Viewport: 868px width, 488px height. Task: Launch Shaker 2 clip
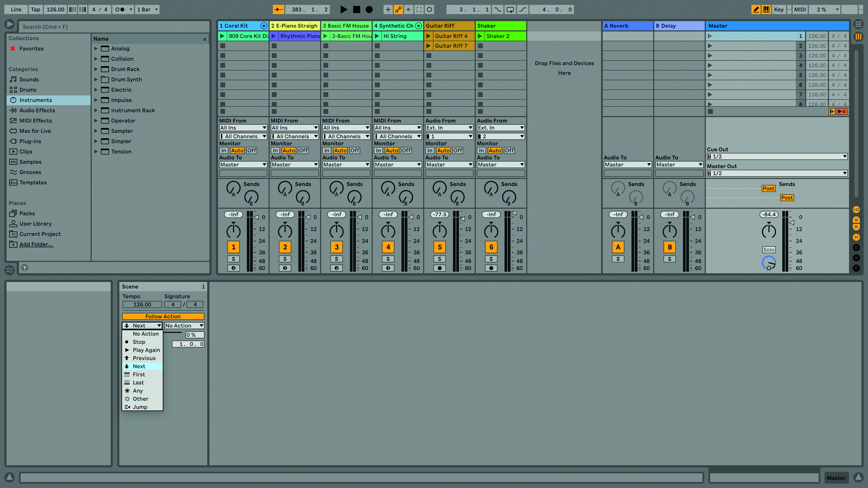[480, 36]
